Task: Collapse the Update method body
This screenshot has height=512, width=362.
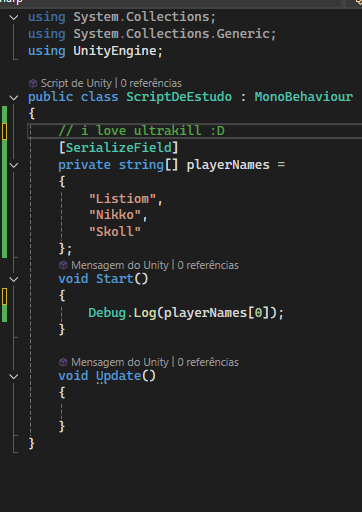Action: (x=14, y=376)
